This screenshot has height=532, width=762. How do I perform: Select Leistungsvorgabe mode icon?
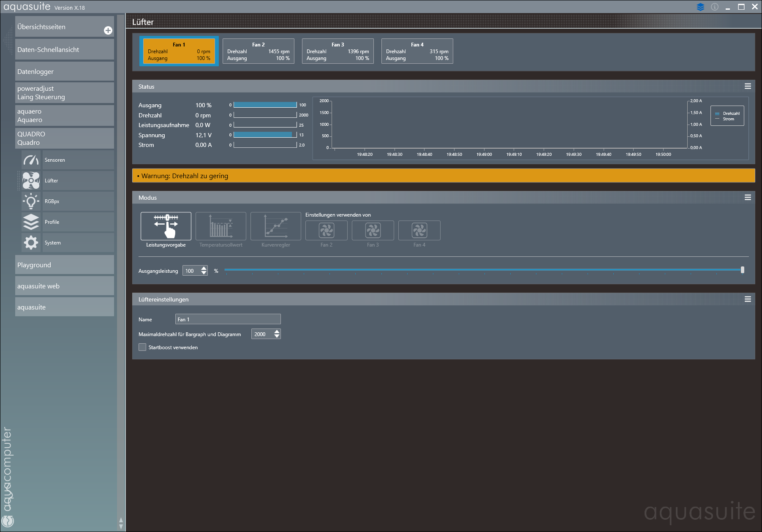[166, 226]
